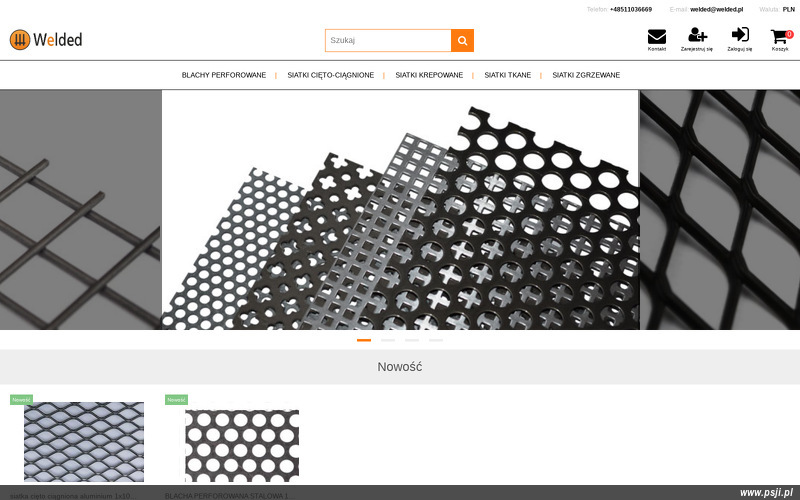Select third carousel slide indicator
Viewport: 800px width, 500px height.
coord(412,340)
